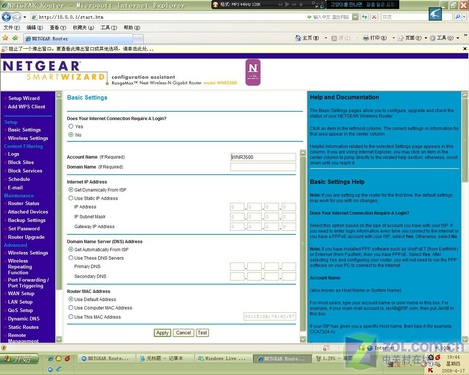469x375 pixels.
Task: Click the Windows Start (开始) button
Action: [x=19, y=359]
